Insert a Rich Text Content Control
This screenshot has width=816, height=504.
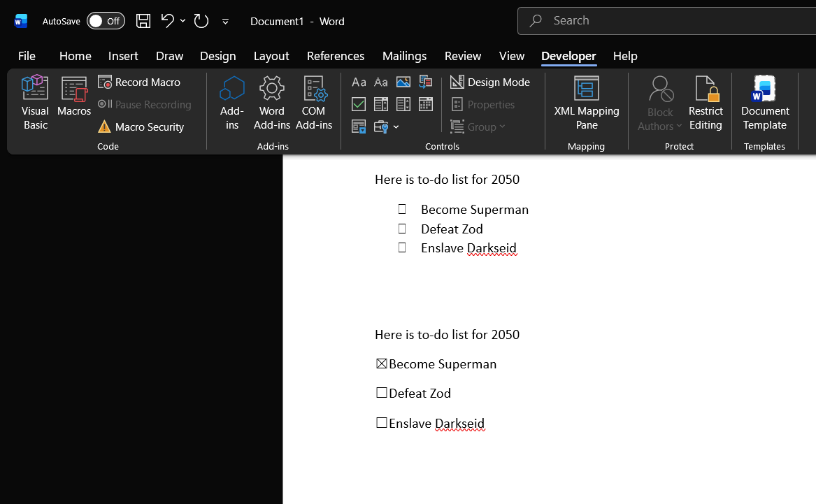point(359,82)
